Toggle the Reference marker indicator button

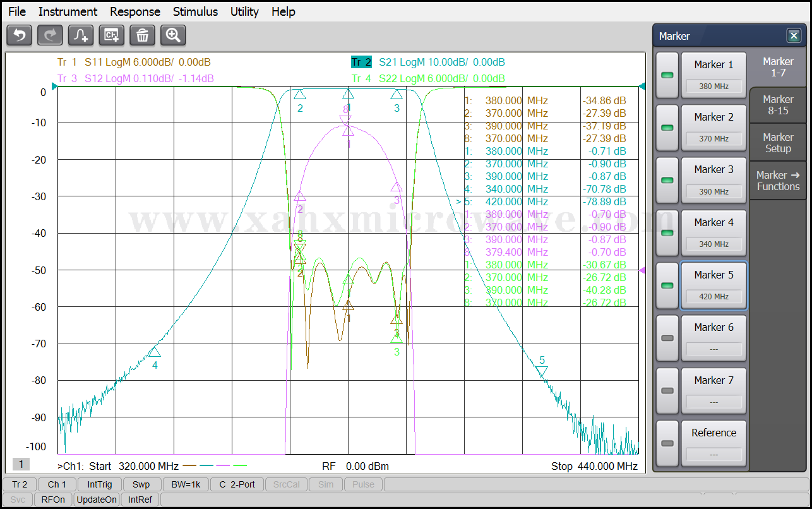coord(667,443)
